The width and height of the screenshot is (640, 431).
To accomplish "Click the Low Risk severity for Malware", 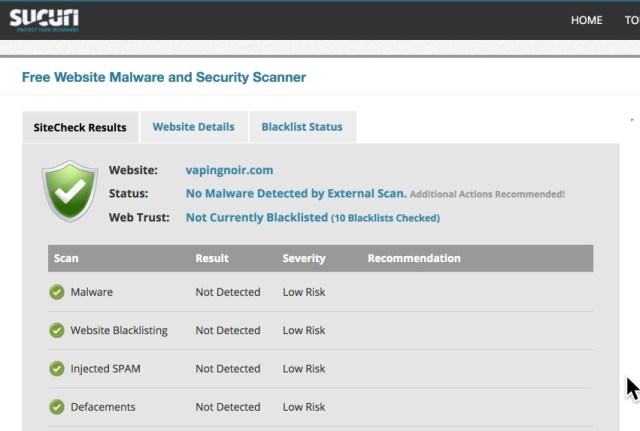I will click(x=304, y=292).
